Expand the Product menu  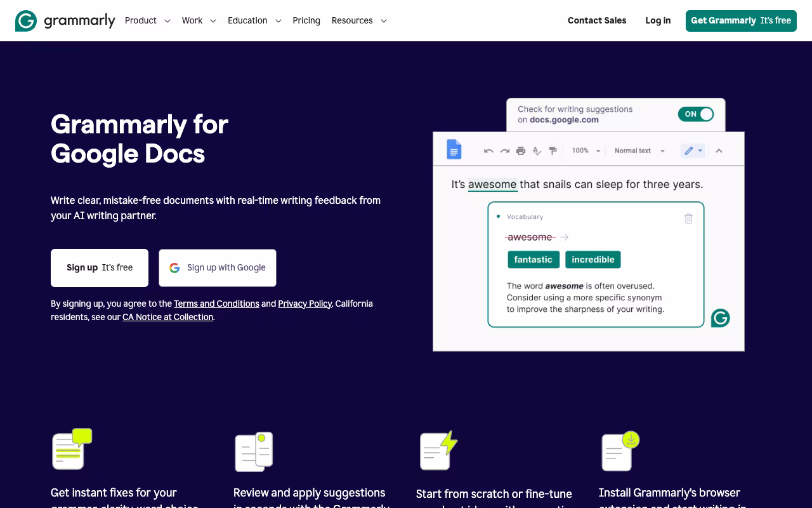(148, 20)
